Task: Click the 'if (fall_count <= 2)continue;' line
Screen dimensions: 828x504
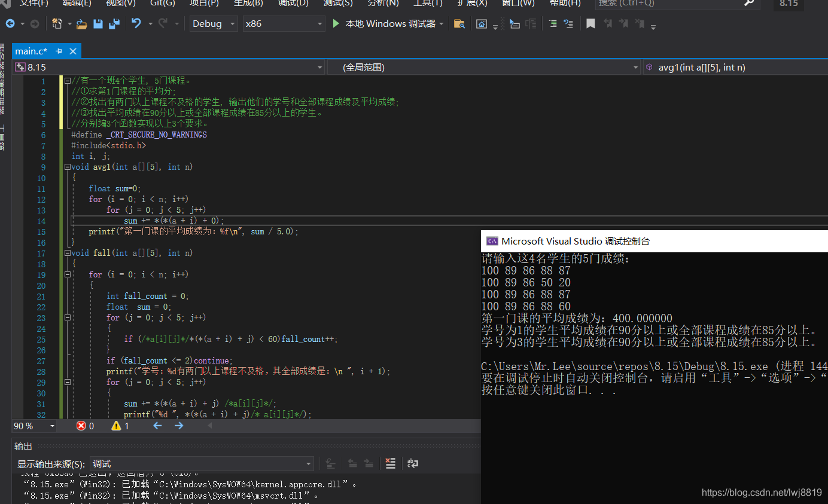Action: (x=169, y=361)
